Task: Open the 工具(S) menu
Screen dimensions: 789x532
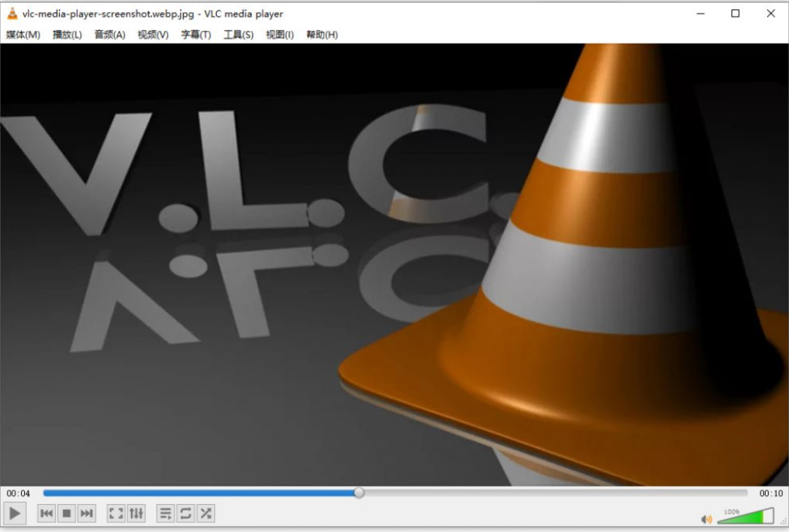Action: [239, 35]
